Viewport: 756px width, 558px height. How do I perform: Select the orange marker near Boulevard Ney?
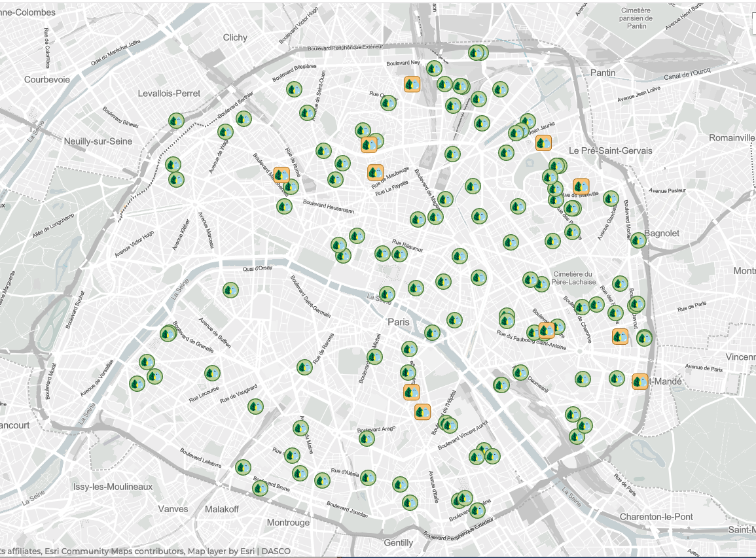[x=412, y=84]
